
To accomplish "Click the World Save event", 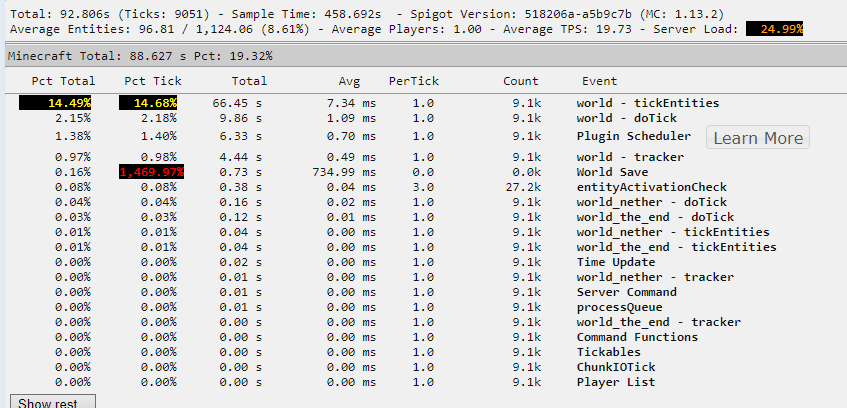I will click(x=612, y=172).
